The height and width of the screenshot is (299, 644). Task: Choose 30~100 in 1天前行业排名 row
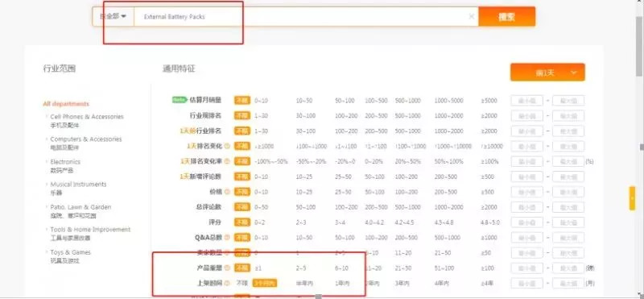[x=306, y=131]
